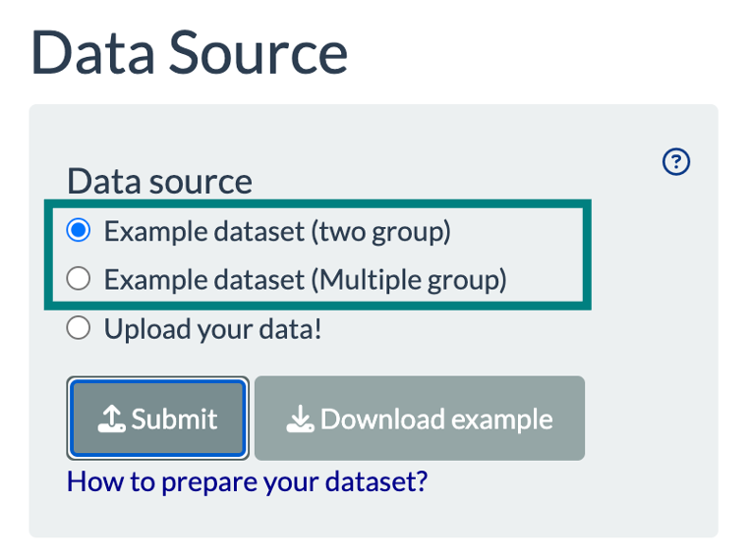The image size is (749, 560).
Task: Choose the "Example dataset (Multiple group)" radio circle
Action: (79, 280)
